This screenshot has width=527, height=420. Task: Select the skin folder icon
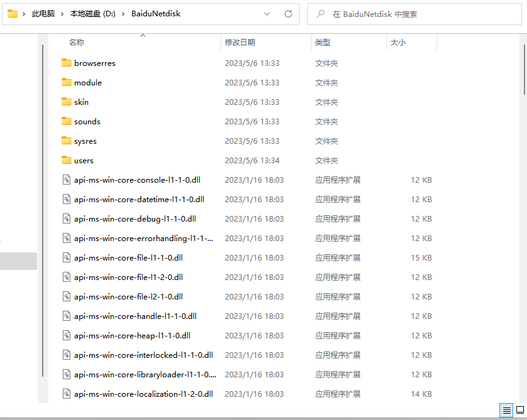pyautogui.click(x=67, y=102)
